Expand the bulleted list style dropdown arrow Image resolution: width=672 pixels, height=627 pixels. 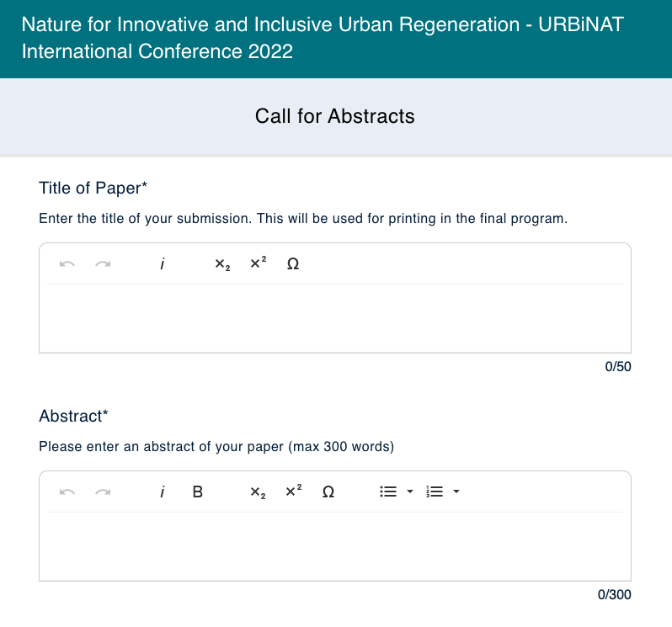click(x=410, y=492)
